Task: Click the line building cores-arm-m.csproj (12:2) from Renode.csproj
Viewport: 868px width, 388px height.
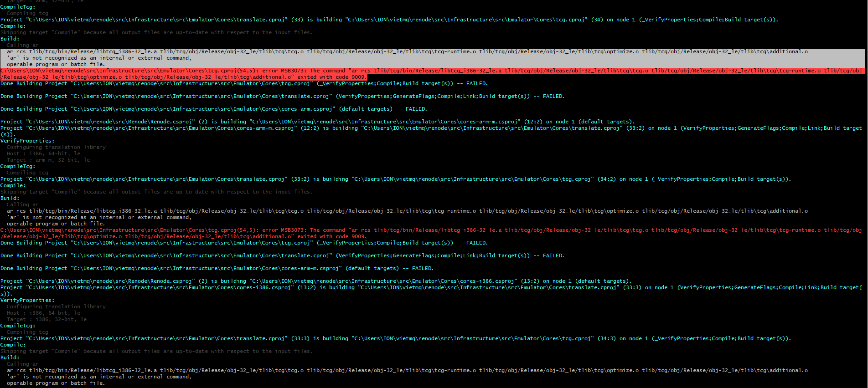Action: (x=318, y=122)
